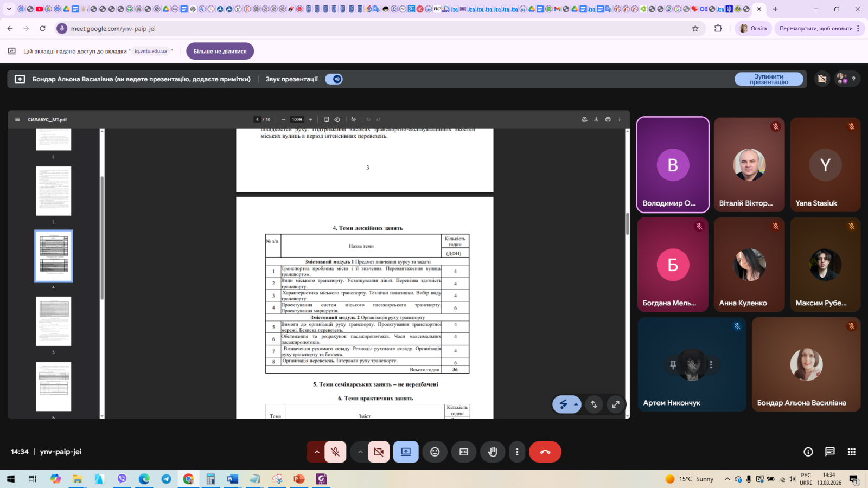Open the tab search dropdown in Chrome

(x=9, y=9)
